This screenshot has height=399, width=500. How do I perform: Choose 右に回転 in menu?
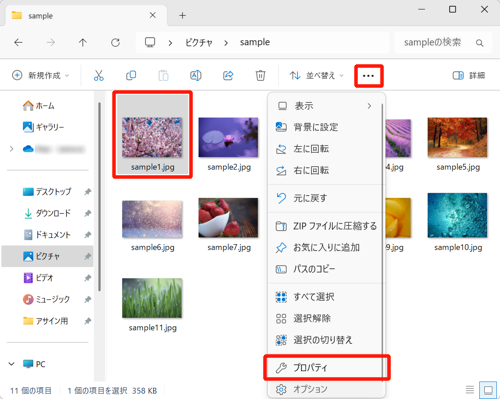[x=325, y=170]
